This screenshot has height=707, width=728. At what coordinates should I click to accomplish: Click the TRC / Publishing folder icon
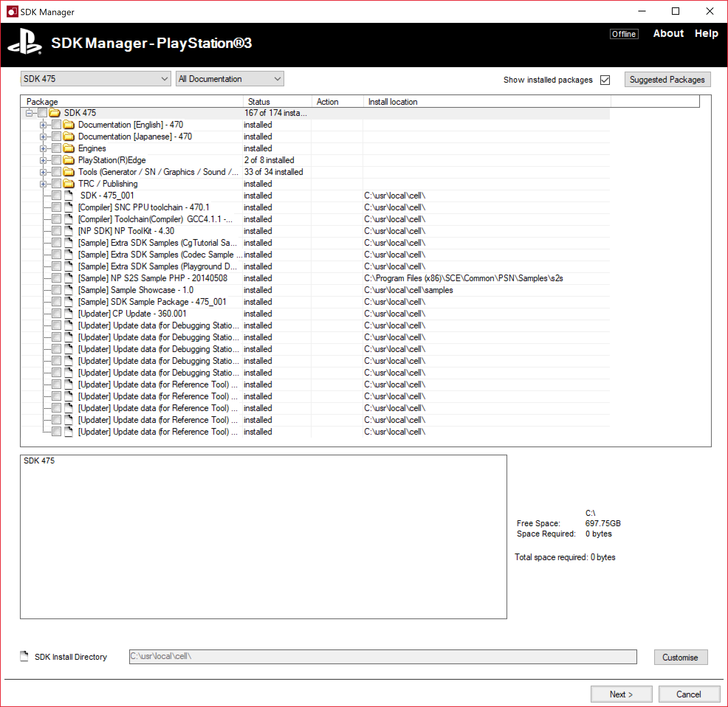[69, 183]
